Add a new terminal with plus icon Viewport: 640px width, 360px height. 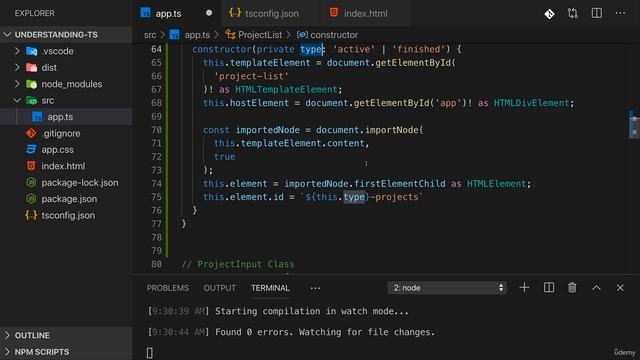[x=524, y=288]
